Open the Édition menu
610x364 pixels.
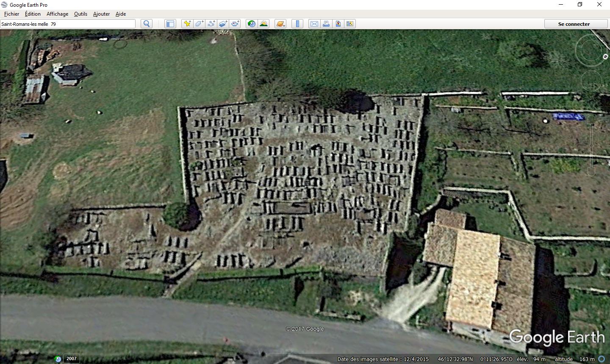(33, 14)
